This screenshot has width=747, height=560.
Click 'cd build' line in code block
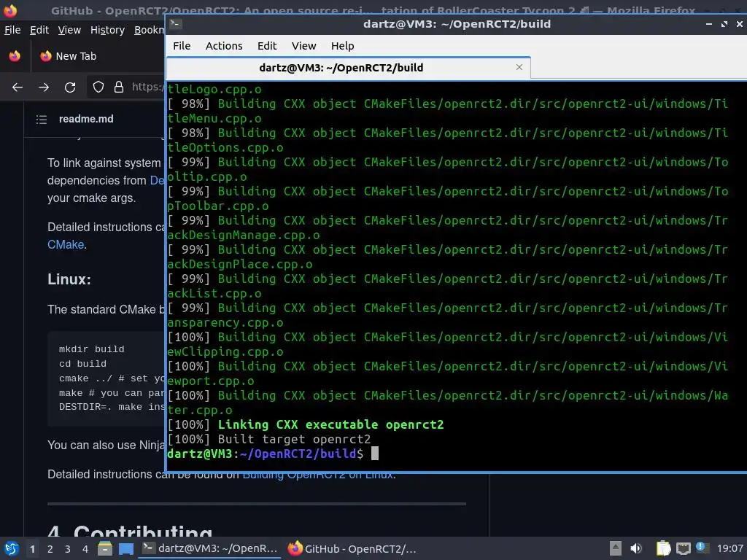(82, 363)
